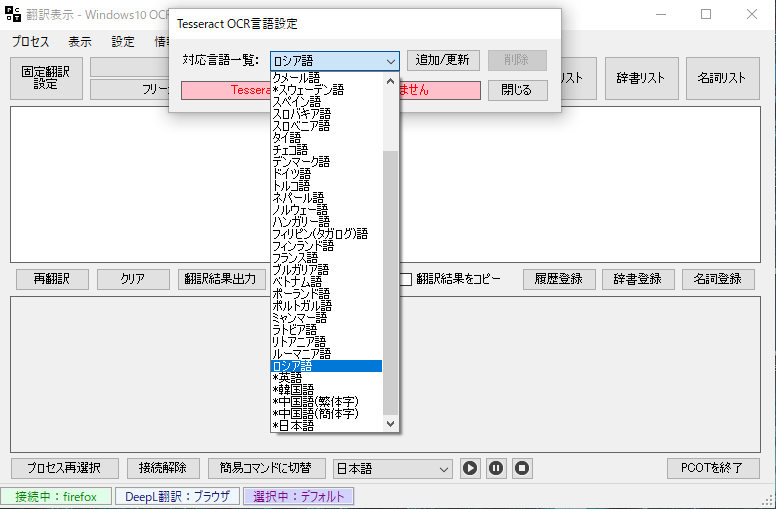Screen dimensions: 776x509
Task: Select ブルガリア語 from the list
Action: [x=327, y=269]
